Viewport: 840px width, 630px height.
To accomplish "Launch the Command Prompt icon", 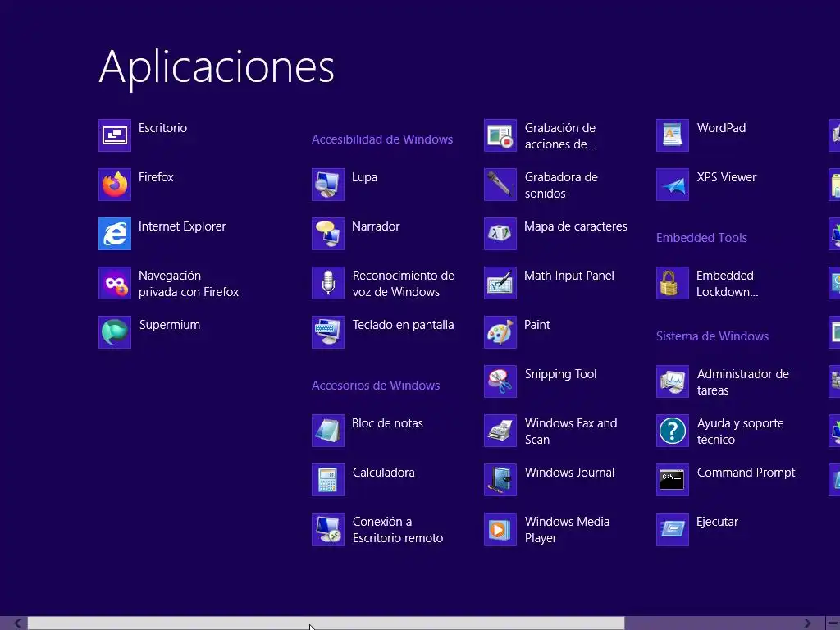I will click(x=673, y=480).
